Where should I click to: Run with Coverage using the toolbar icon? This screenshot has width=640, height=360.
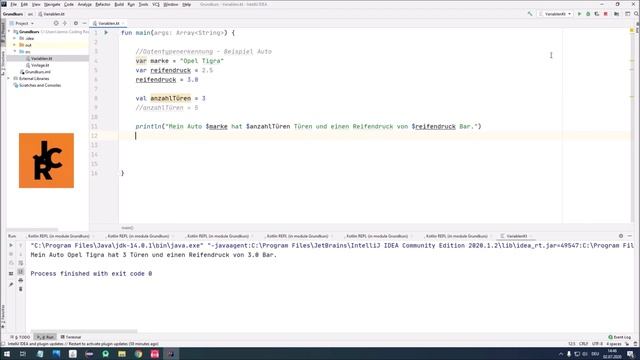click(597, 14)
